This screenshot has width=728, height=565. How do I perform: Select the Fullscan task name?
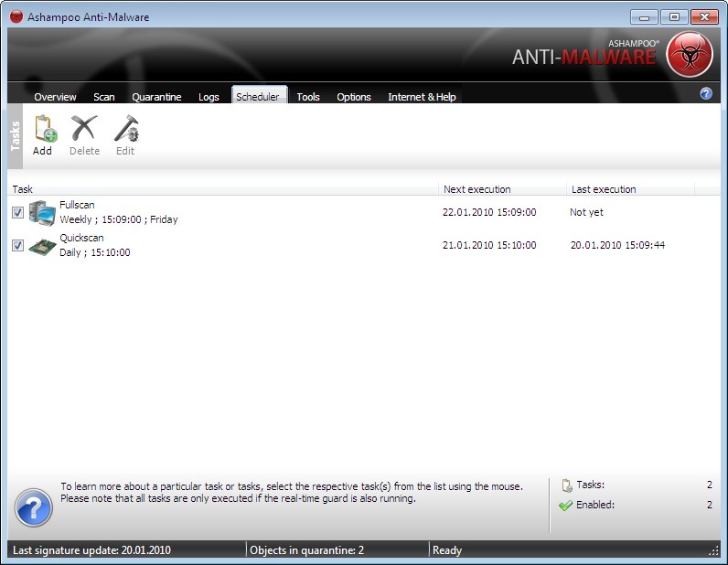point(77,205)
